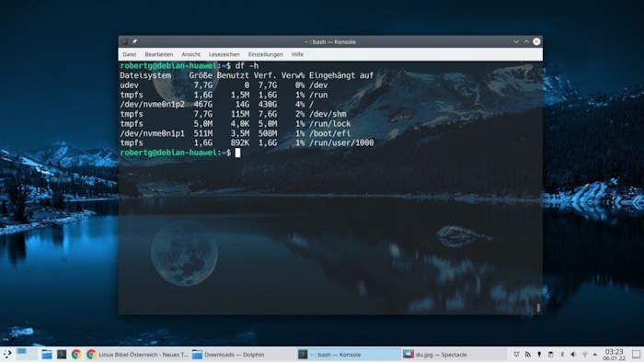Open the Bearbeiten menu

158,54
